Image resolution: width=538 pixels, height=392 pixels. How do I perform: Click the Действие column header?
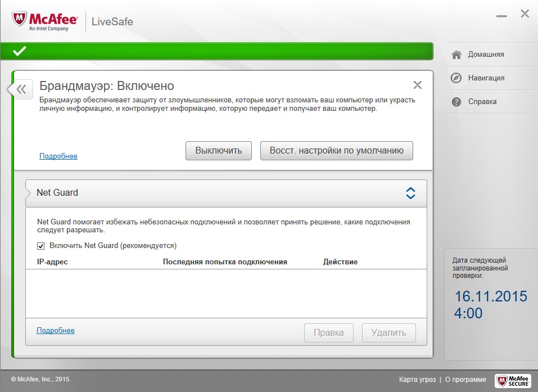[x=340, y=262]
